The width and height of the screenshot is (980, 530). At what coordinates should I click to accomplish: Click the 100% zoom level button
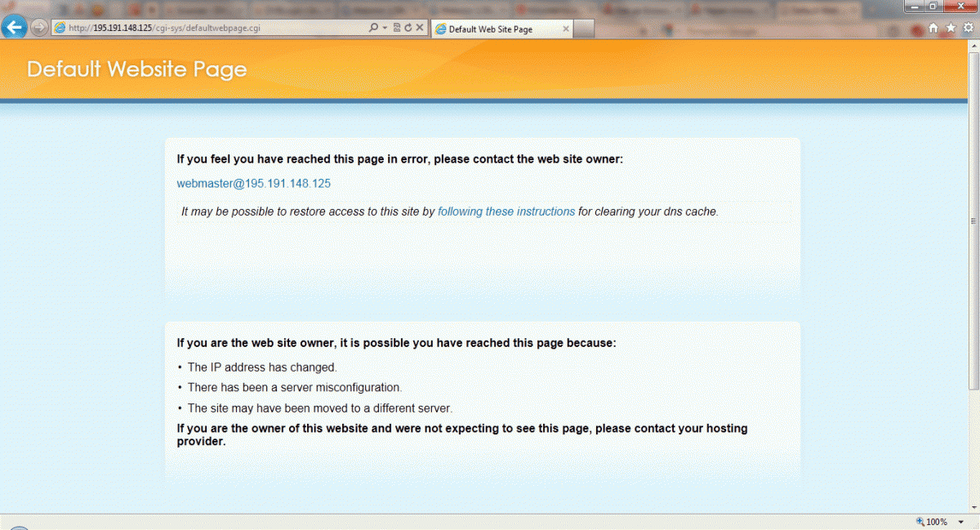932,522
